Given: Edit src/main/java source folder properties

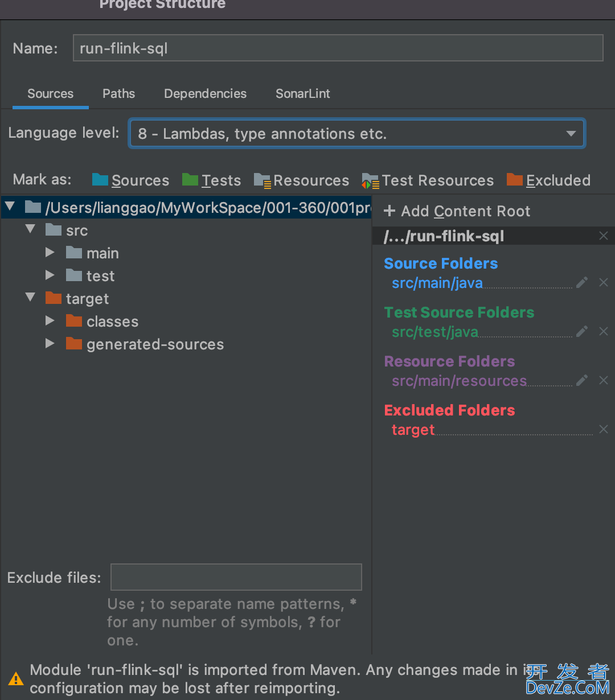Looking at the screenshot, I should pos(581,283).
